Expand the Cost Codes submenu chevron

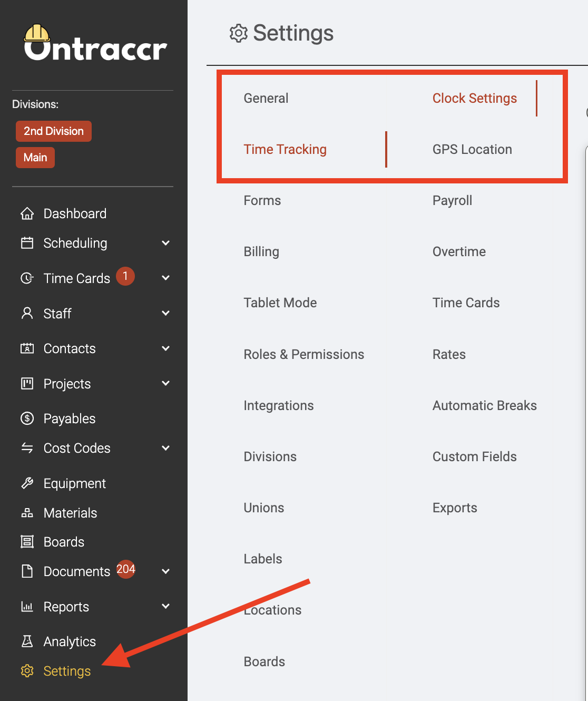point(166,448)
